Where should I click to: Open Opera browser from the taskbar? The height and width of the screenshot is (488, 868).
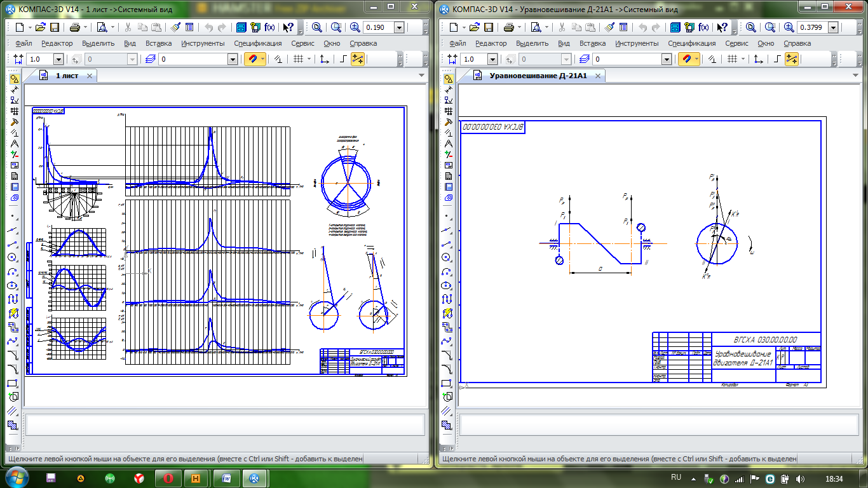(168, 478)
